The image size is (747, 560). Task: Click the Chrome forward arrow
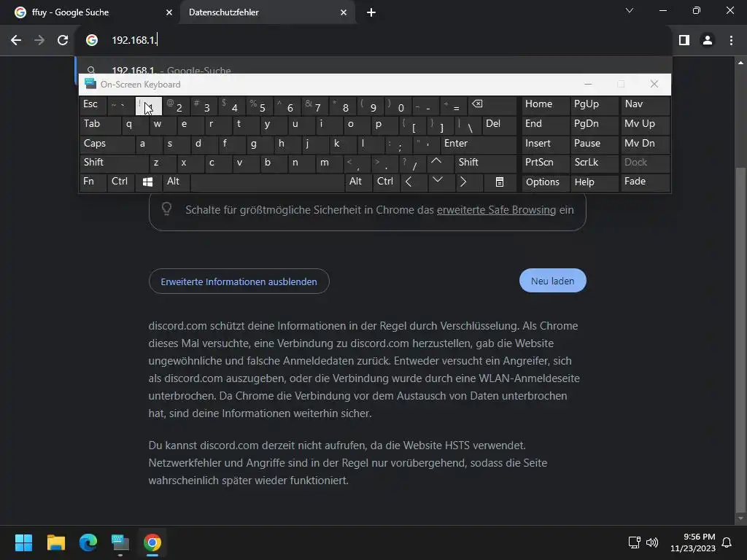(39, 40)
